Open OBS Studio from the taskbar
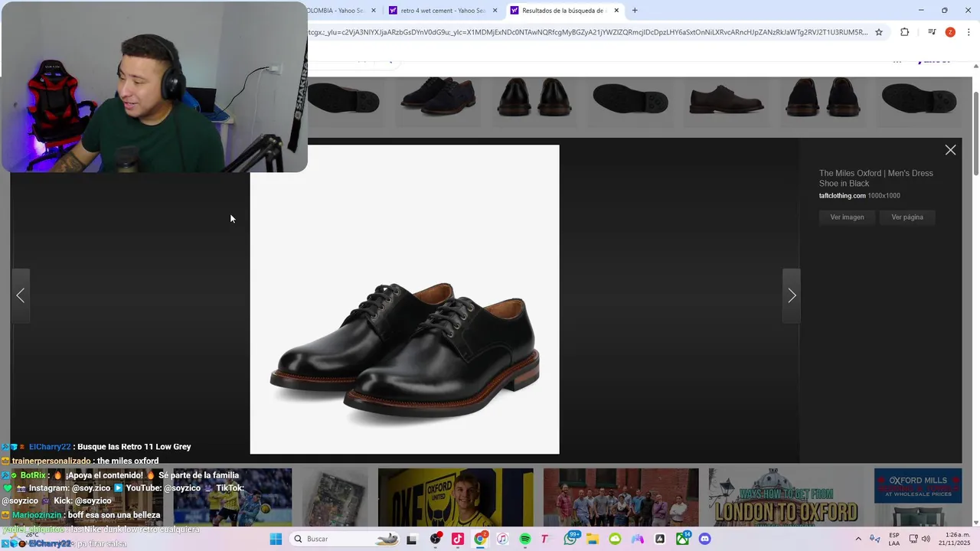The image size is (980, 551). [x=436, y=539]
